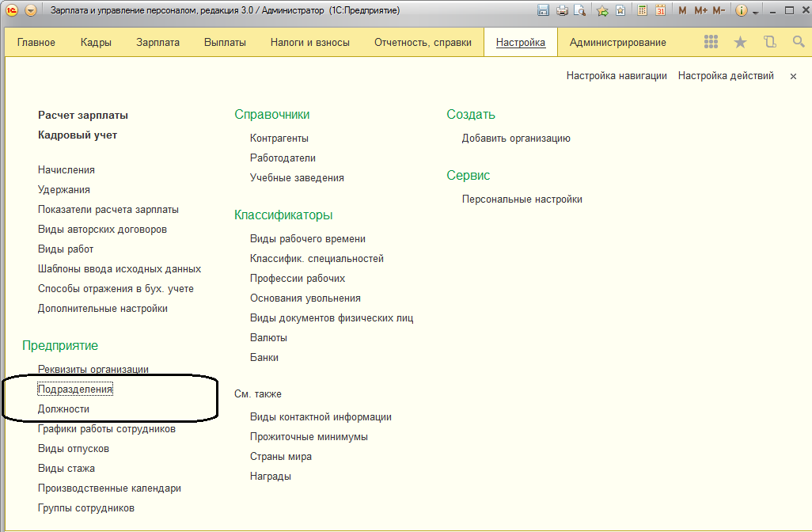Open Должности directory

click(63, 408)
